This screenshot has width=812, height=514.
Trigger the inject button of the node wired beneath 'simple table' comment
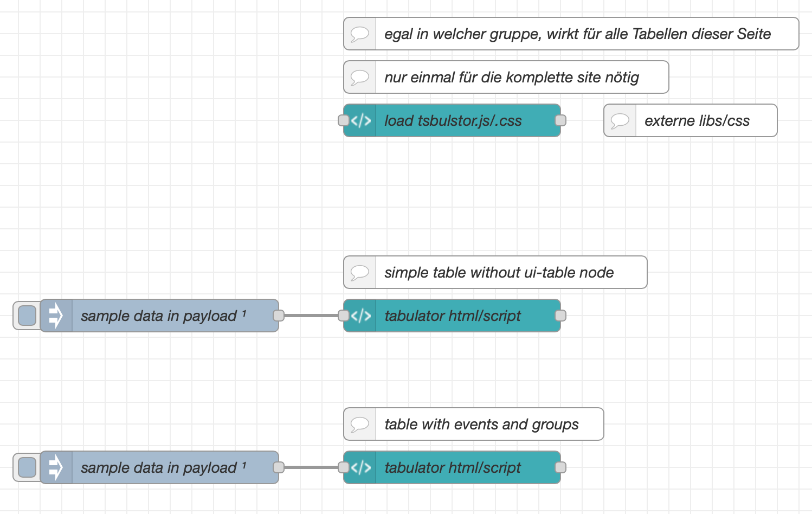27,316
